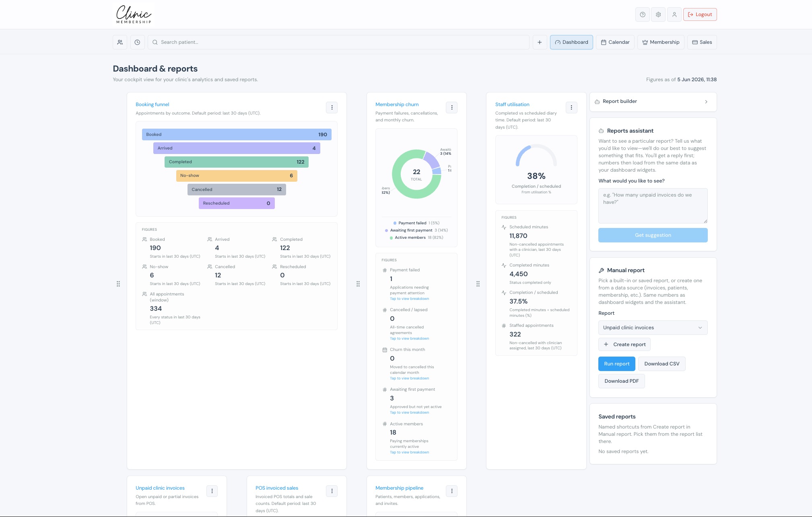Click the 38% utilisation gauge
Image resolution: width=812 pixels, height=517 pixels.
point(536,156)
